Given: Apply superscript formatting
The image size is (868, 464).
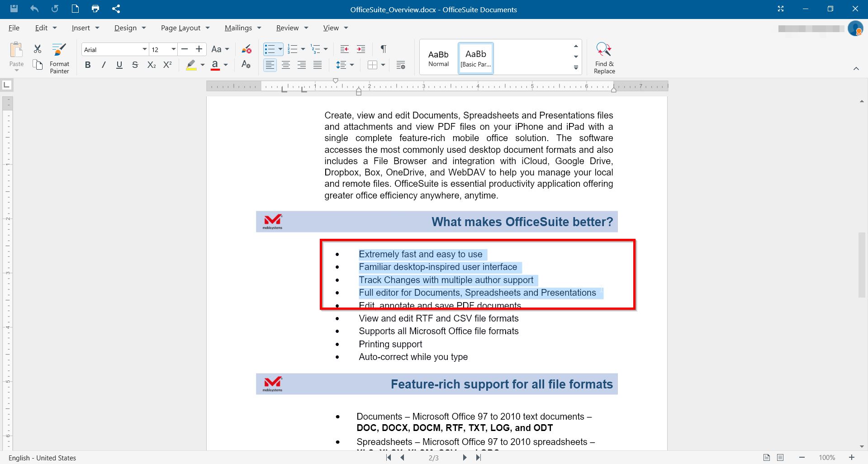Looking at the screenshot, I should click(x=167, y=65).
